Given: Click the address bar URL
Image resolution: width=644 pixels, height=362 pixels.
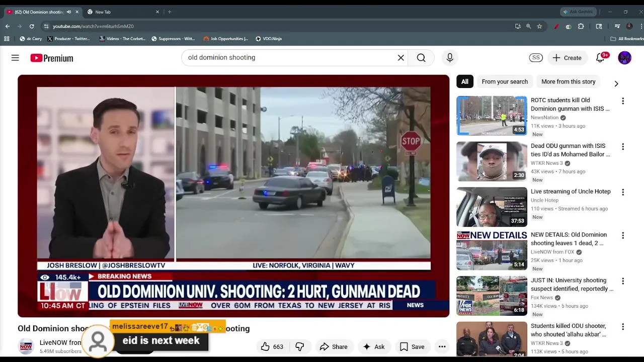Looking at the screenshot, I should click(93, 26).
